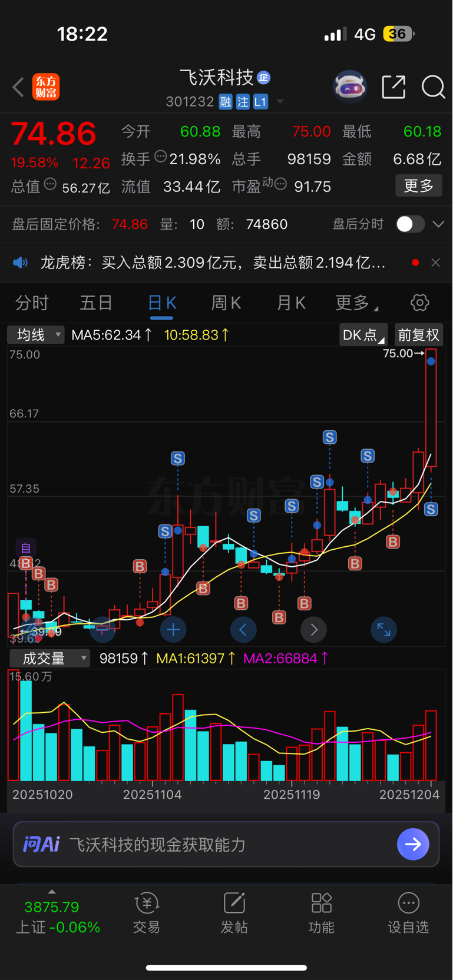The height and width of the screenshot is (980, 453).
Task: Open the search magnifier icon
Action: 434,87
